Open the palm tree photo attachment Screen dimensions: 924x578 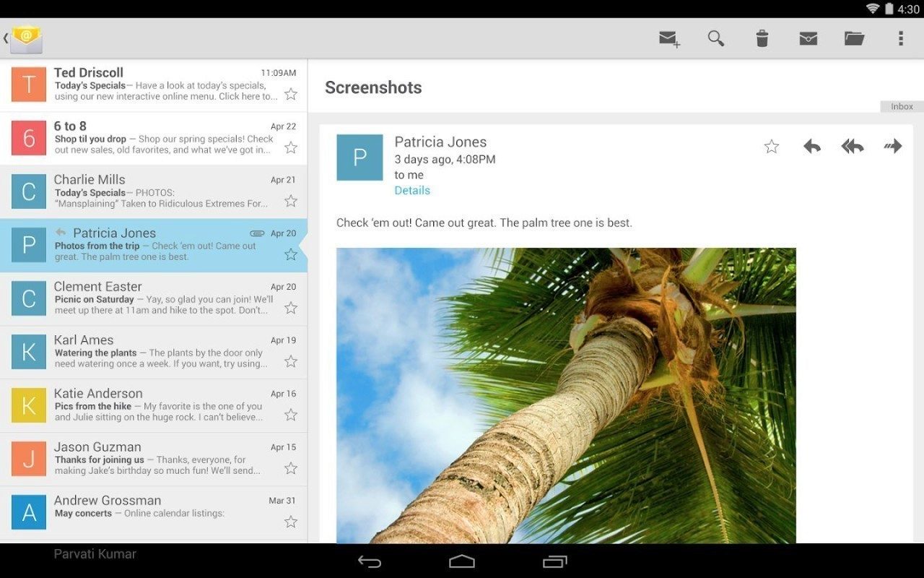click(566, 396)
